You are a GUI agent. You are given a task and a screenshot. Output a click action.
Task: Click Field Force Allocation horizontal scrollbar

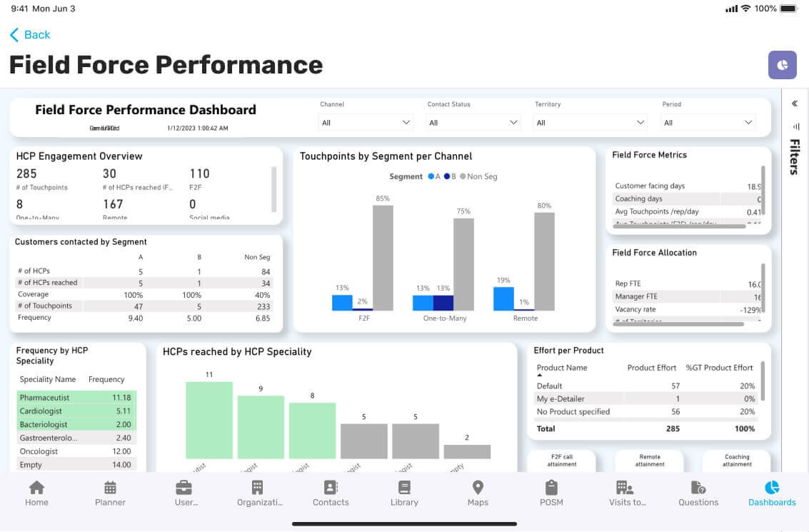(678, 324)
